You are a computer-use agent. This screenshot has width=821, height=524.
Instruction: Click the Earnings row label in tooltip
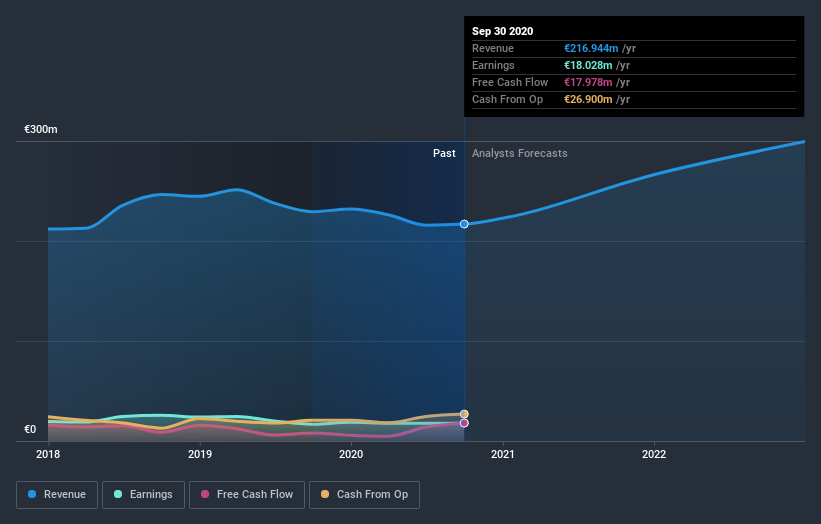(x=493, y=65)
